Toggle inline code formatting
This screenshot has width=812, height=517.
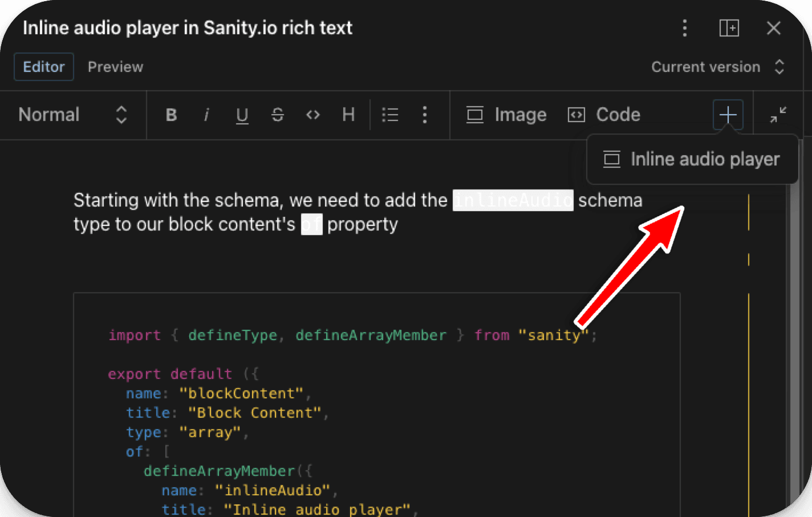coord(313,115)
